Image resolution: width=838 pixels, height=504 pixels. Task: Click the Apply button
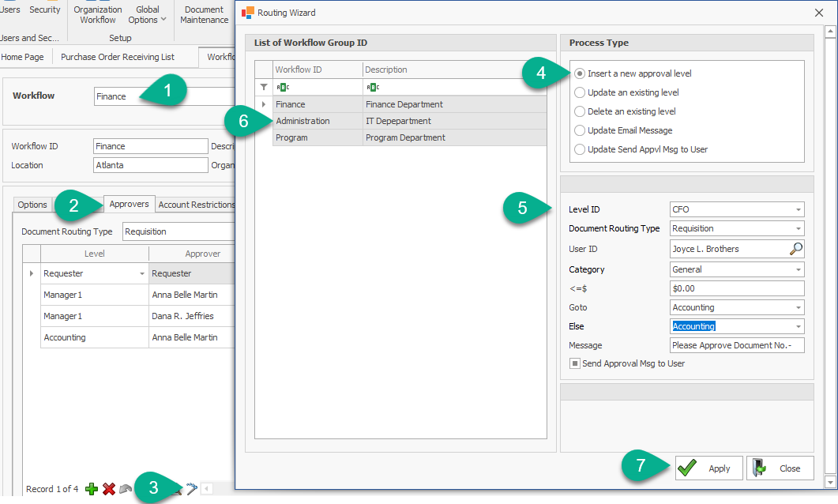708,468
